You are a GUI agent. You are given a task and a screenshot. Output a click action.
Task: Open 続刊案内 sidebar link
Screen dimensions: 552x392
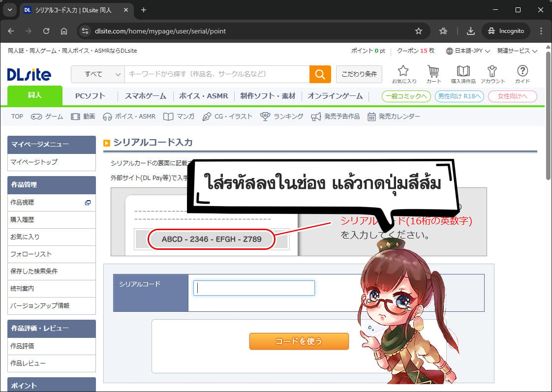click(x=51, y=289)
